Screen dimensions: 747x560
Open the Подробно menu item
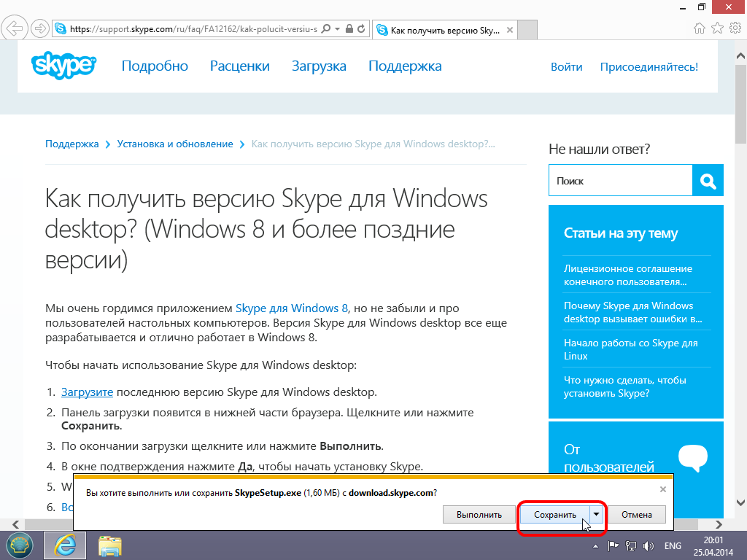click(155, 66)
